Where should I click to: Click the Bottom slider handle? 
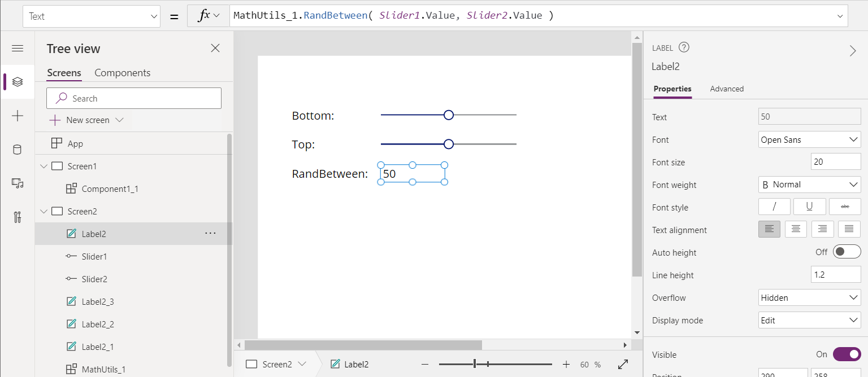tap(449, 115)
